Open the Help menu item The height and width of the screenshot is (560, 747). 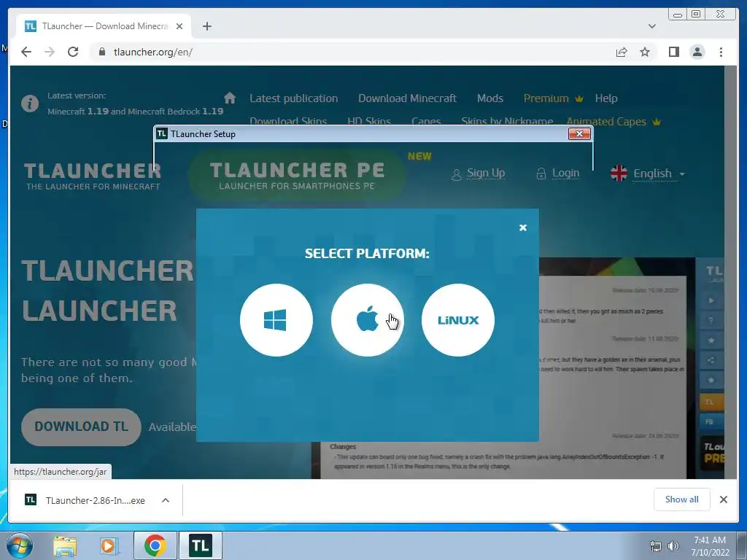(x=606, y=98)
